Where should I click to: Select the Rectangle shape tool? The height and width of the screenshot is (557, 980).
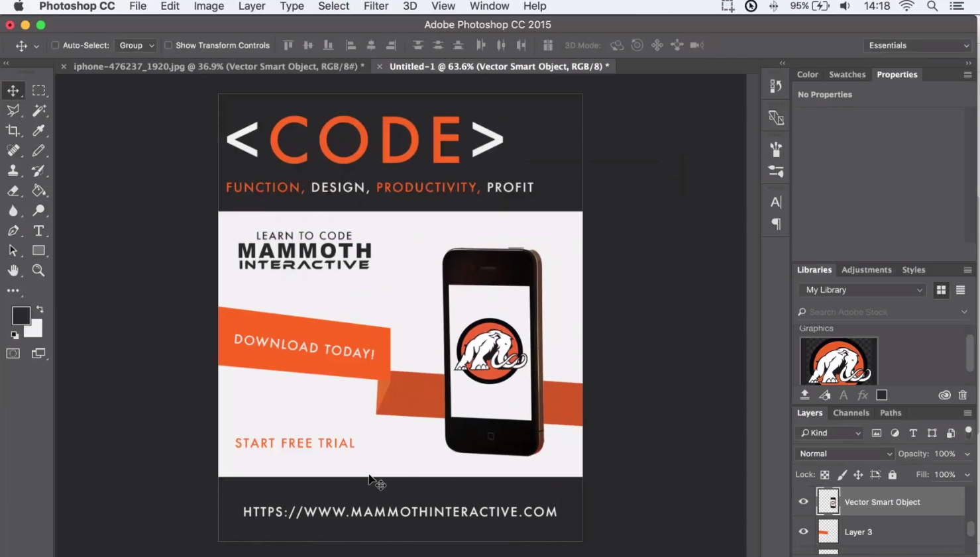39,250
